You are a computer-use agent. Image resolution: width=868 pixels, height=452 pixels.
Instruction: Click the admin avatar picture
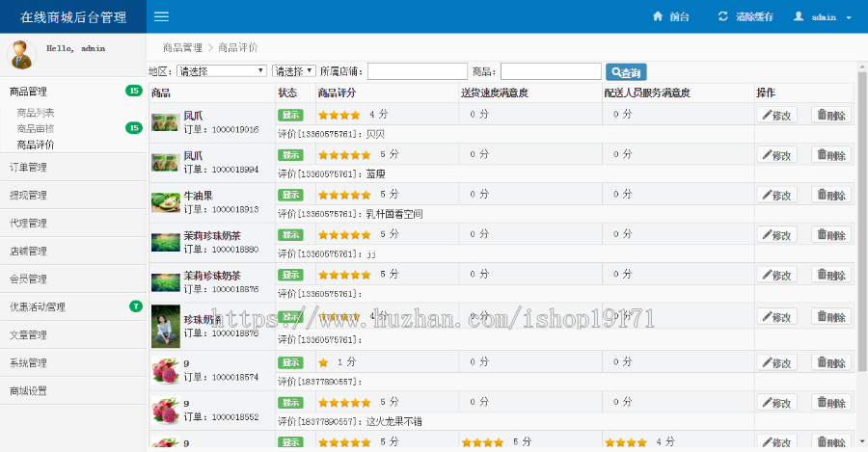tap(21, 55)
